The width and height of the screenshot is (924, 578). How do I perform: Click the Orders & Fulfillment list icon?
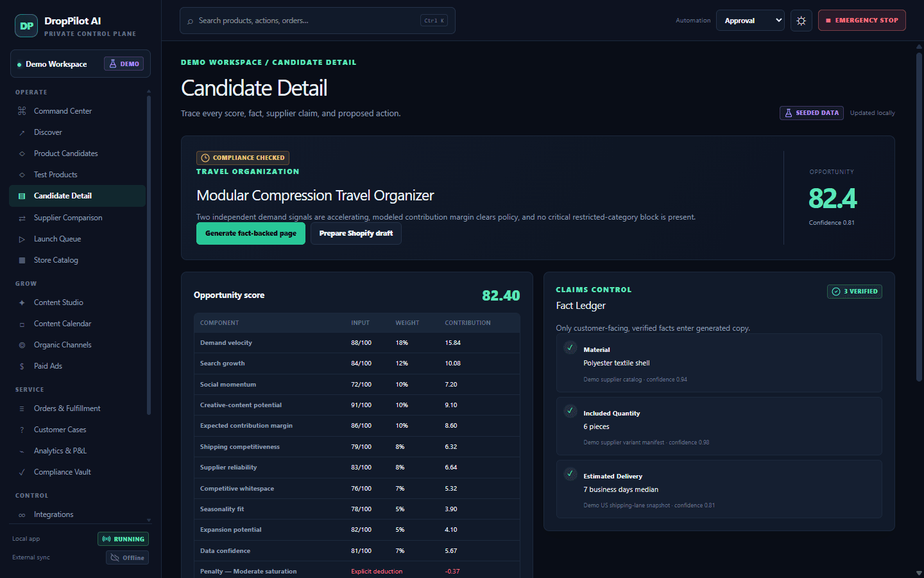click(22, 408)
